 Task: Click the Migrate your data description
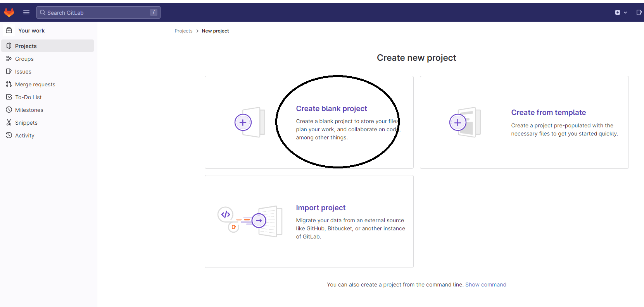[x=350, y=228]
